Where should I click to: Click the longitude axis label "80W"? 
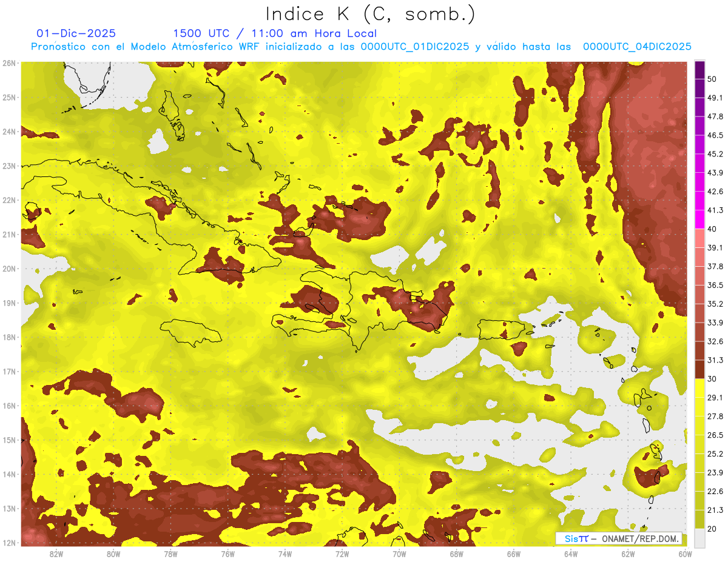(x=113, y=554)
